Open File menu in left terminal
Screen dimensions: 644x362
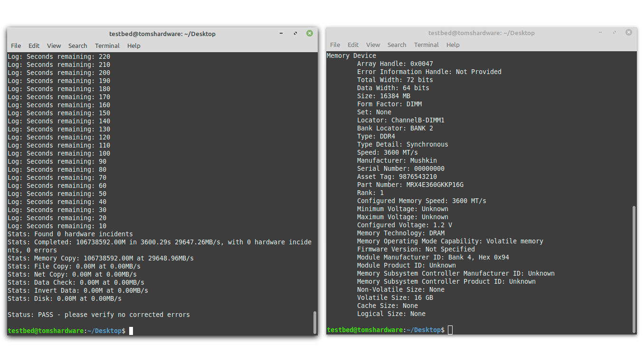(x=16, y=46)
